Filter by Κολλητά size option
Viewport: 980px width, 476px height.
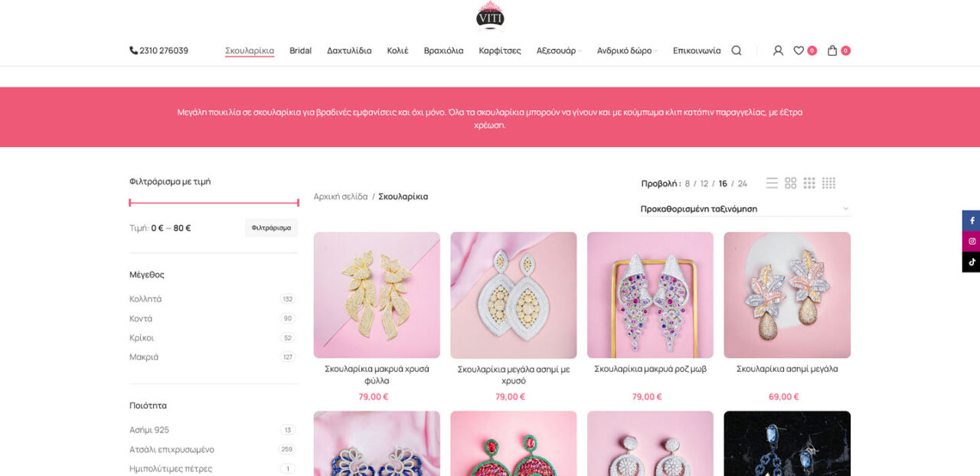click(x=145, y=299)
